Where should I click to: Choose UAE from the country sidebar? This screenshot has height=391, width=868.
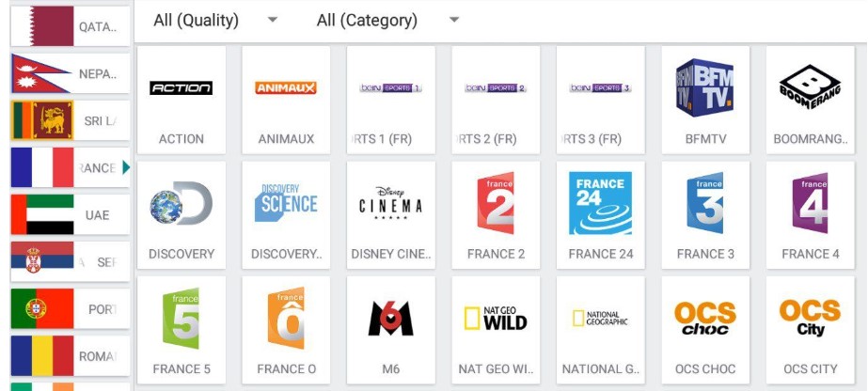coord(71,214)
